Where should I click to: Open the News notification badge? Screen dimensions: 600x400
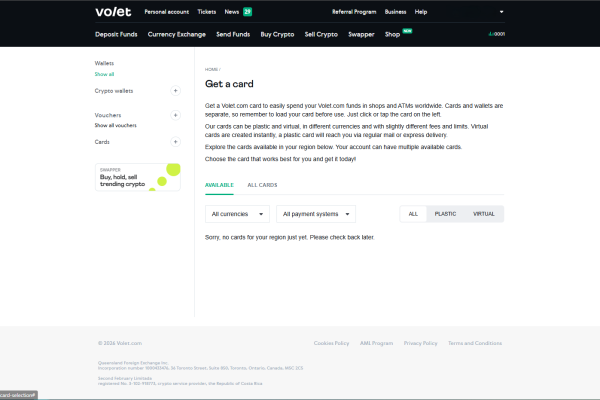248,12
